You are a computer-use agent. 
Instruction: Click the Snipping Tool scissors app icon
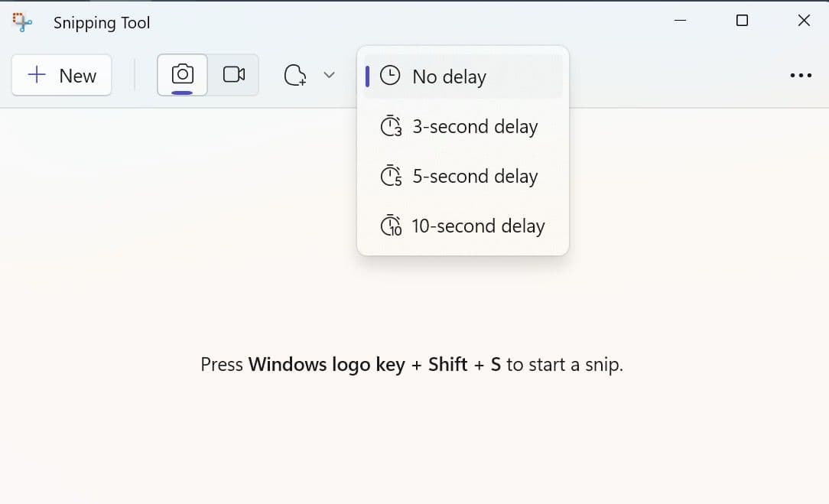tap(22, 22)
